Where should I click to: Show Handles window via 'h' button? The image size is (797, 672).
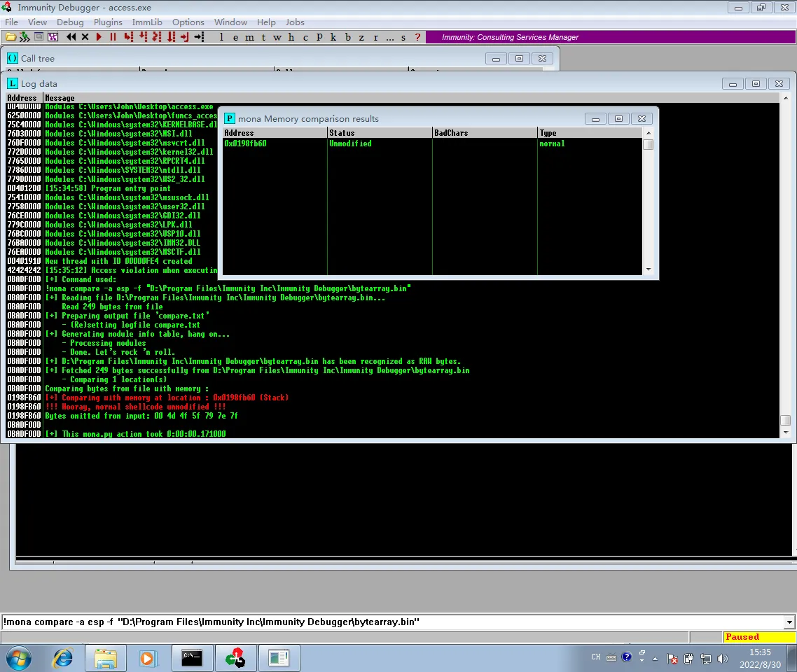click(291, 37)
